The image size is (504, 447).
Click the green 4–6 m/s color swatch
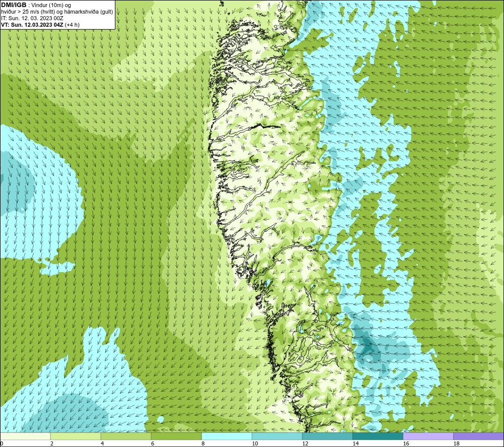(x=126, y=436)
